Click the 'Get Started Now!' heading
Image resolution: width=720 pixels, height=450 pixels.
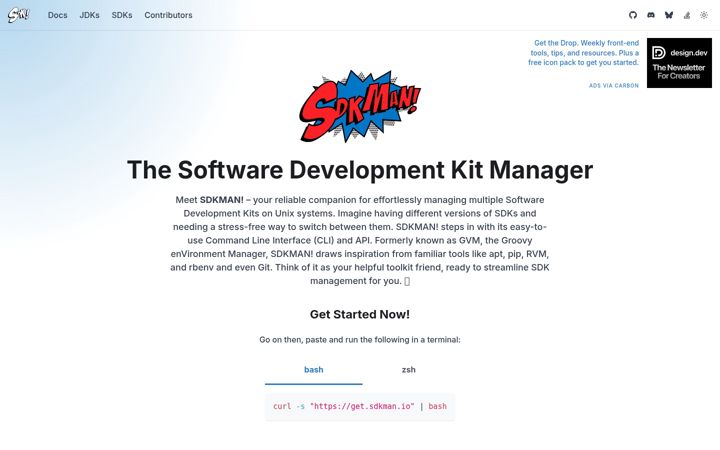[x=360, y=315]
